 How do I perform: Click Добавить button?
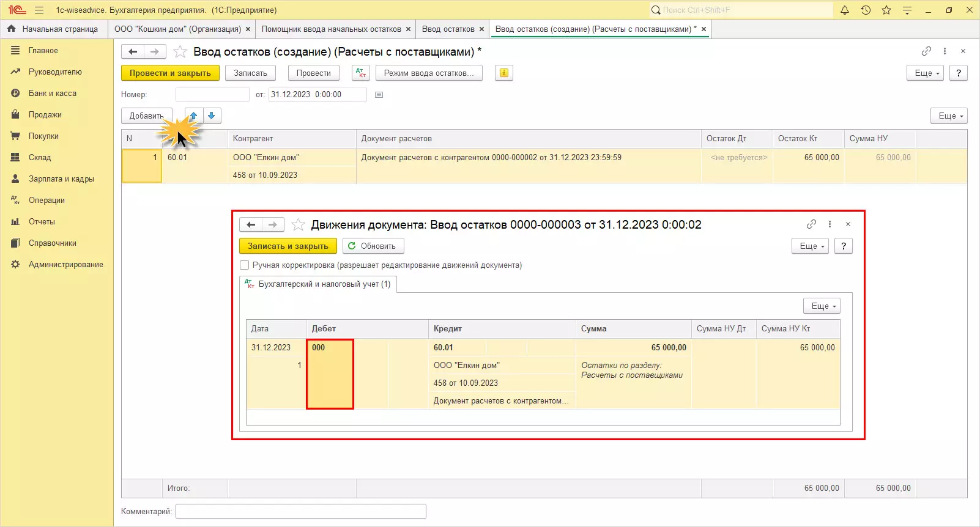pyautogui.click(x=147, y=116)
